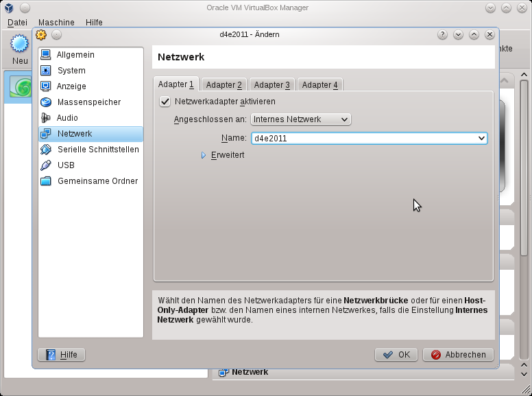Click the VM list entry thumbnail in Manager
This screenshot has width=532, height=396.
tap(21, 86)
